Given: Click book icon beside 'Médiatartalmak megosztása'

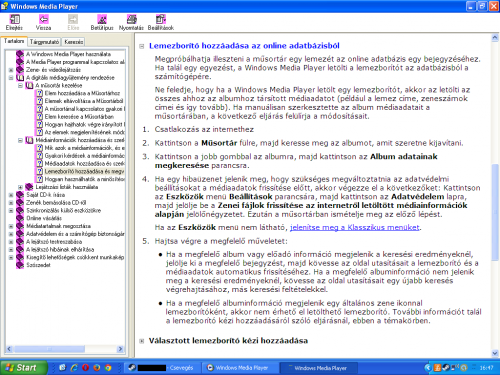Looking at the screenshot, I should (x=20, y=226).
